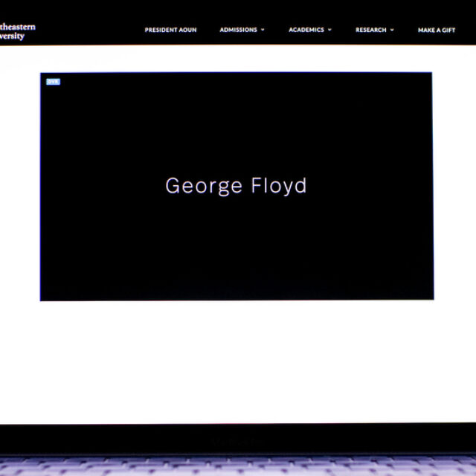This screenshot has height=476, width=476.
Task: Select Make a Gift in navigation
Action: 437,30
